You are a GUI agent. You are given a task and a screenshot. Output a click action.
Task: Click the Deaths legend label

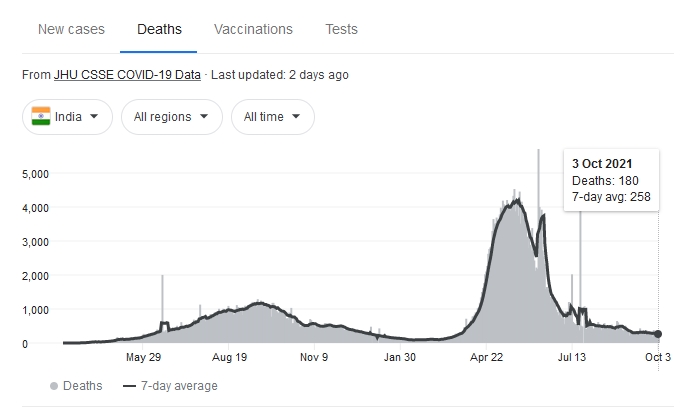coord(81,386)
